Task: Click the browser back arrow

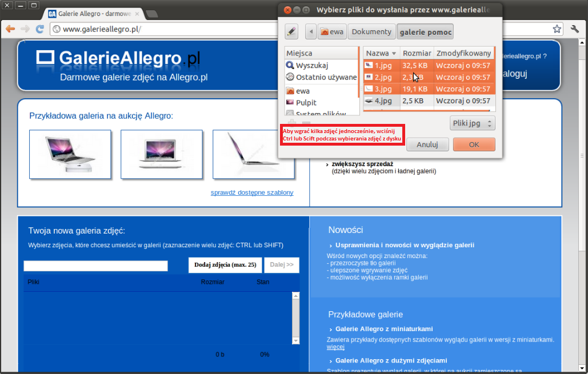Action: (x=10, y=29)
